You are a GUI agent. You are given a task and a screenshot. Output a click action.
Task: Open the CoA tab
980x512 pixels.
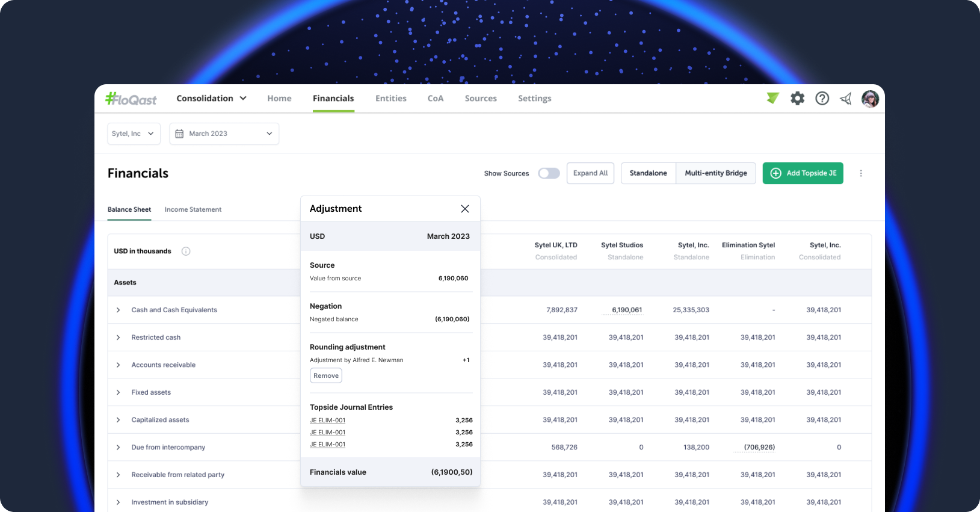(x=436, y=99)
